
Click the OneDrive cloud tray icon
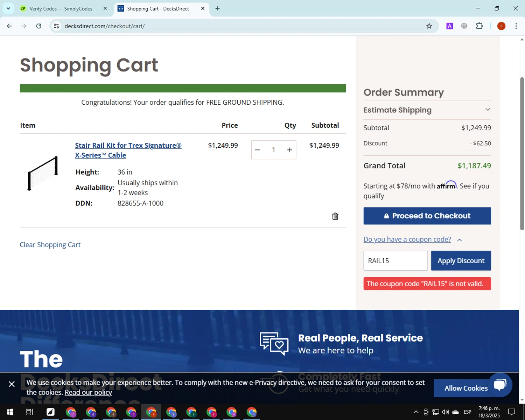click(x=455, y=412)
